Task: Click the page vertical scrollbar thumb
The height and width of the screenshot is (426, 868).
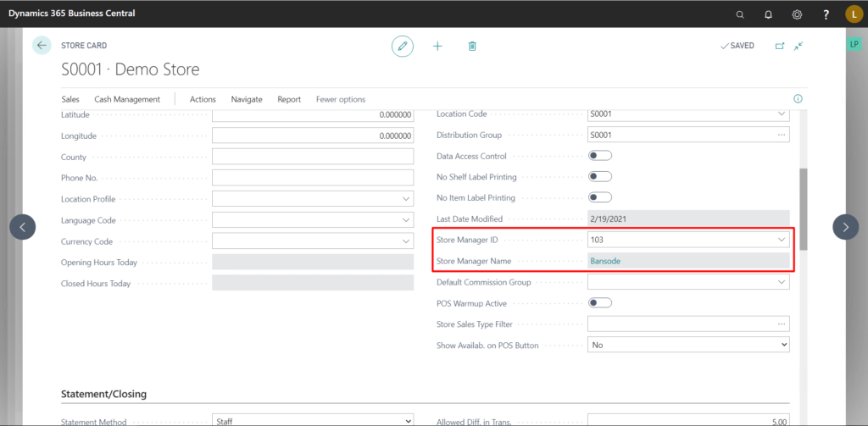Action: (x=804, y=209)
